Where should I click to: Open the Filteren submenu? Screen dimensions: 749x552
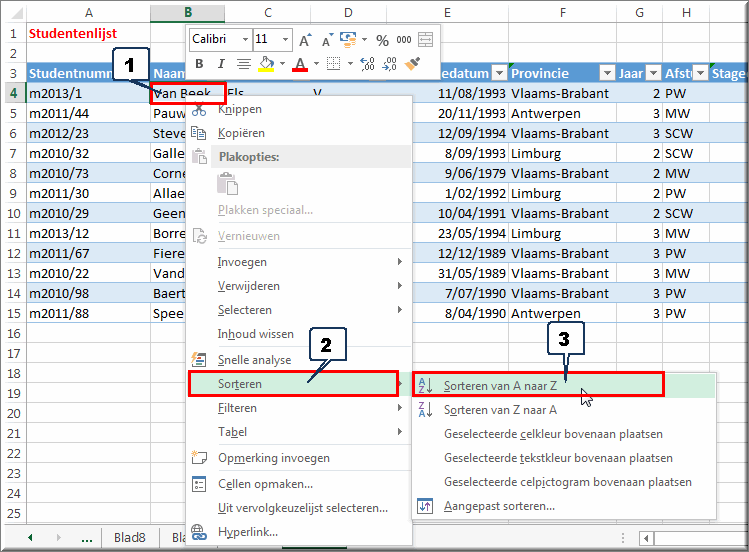[300, 408]
